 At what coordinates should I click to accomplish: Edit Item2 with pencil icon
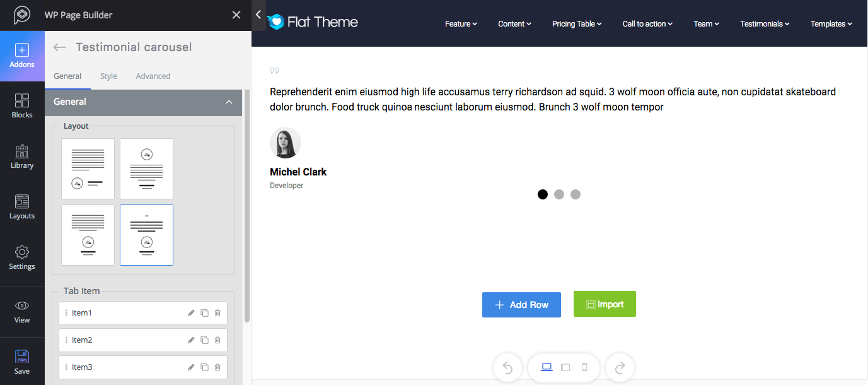[191, 340]
